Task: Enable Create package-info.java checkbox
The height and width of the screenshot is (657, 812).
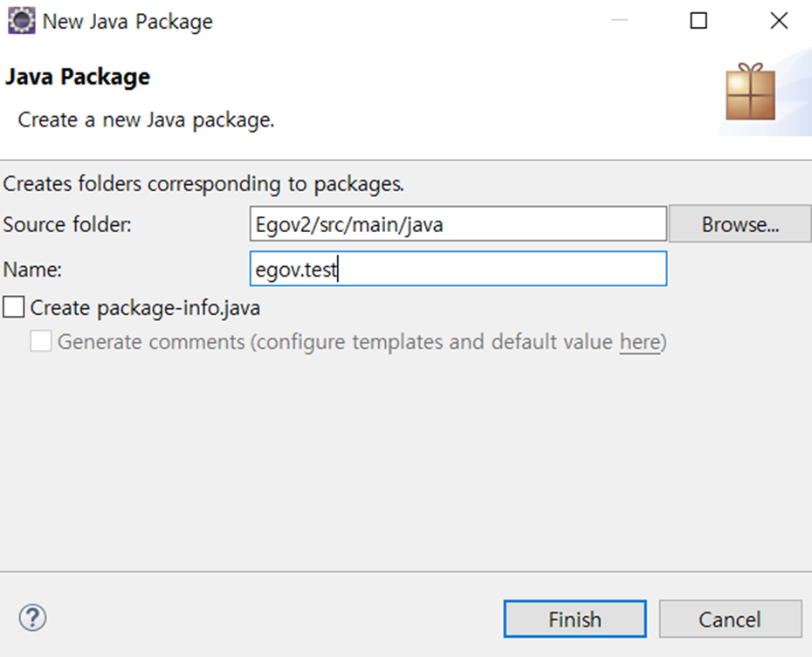Action: [x=14, y=307]
